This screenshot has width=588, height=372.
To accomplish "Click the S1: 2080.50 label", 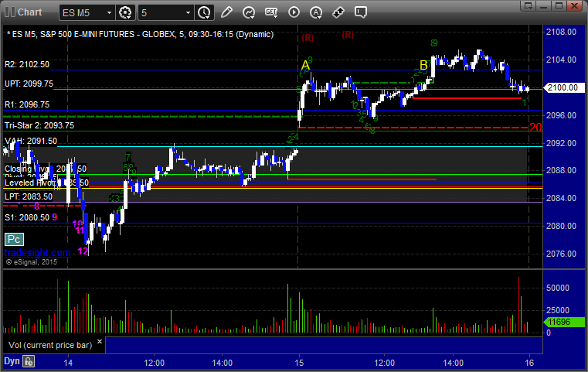I will 27,217.
